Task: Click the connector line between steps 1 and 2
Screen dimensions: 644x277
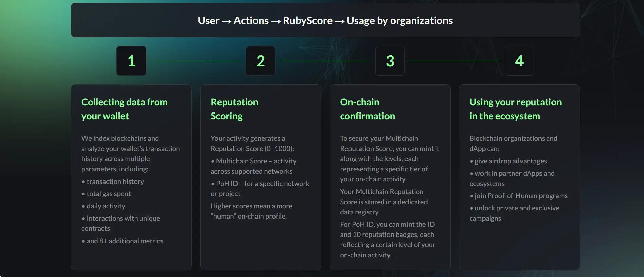Action: (x=196, y=61)
